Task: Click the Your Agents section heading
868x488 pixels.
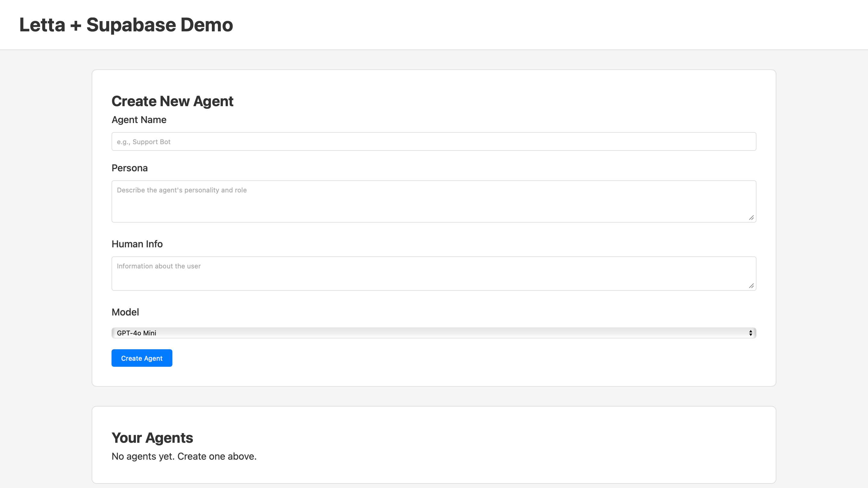Action: pos(152,437)
